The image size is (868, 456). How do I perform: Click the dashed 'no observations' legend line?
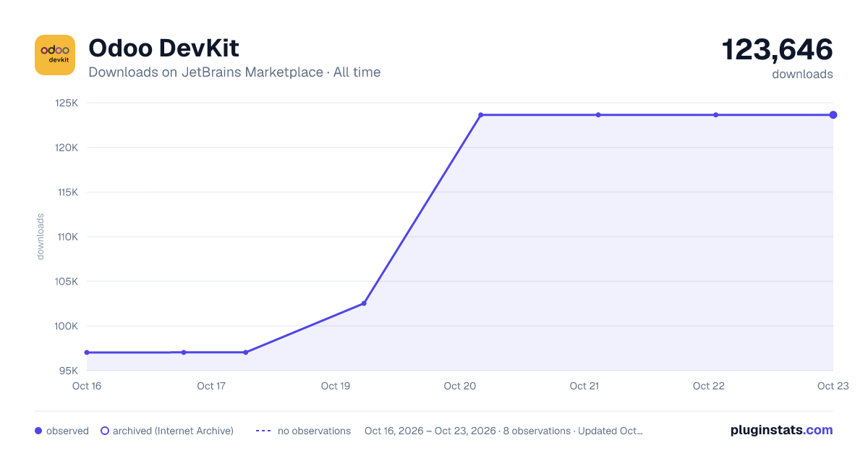point(263,431)
